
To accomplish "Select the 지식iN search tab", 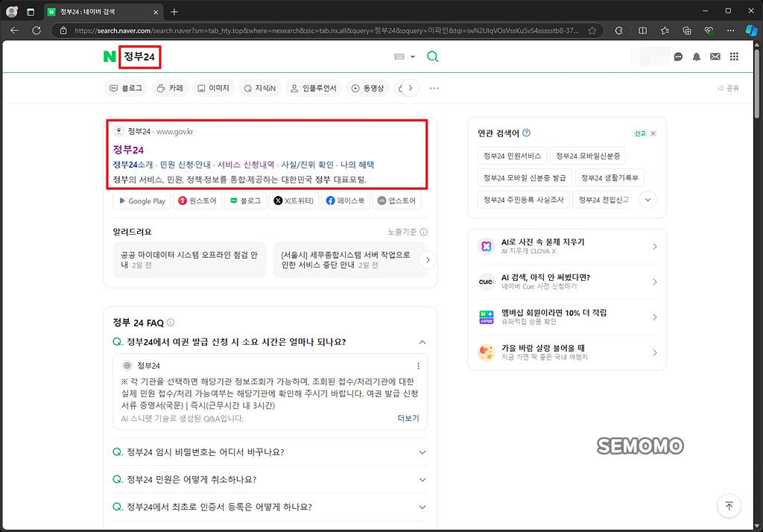I will 260,88.
